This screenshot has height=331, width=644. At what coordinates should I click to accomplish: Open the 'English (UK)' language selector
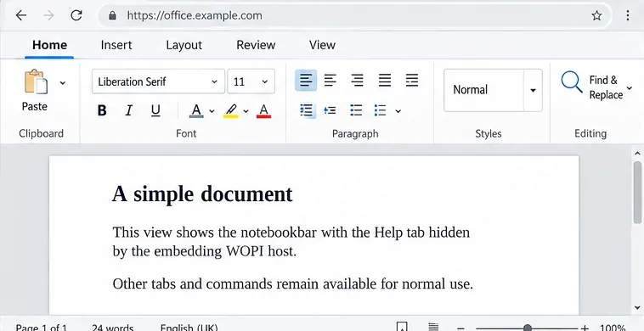coord(189,328)
